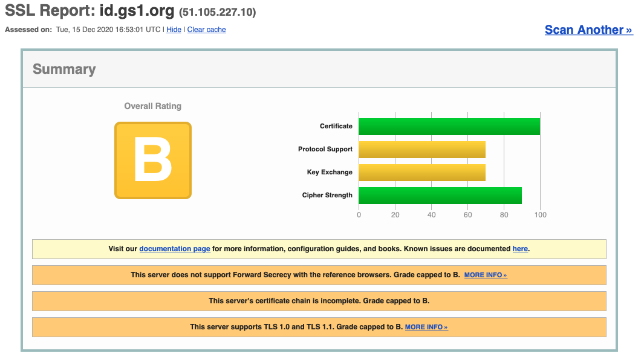
Task: Select the Key Exchange score bar
Action: pyautogui.click(x=422, y=172)
